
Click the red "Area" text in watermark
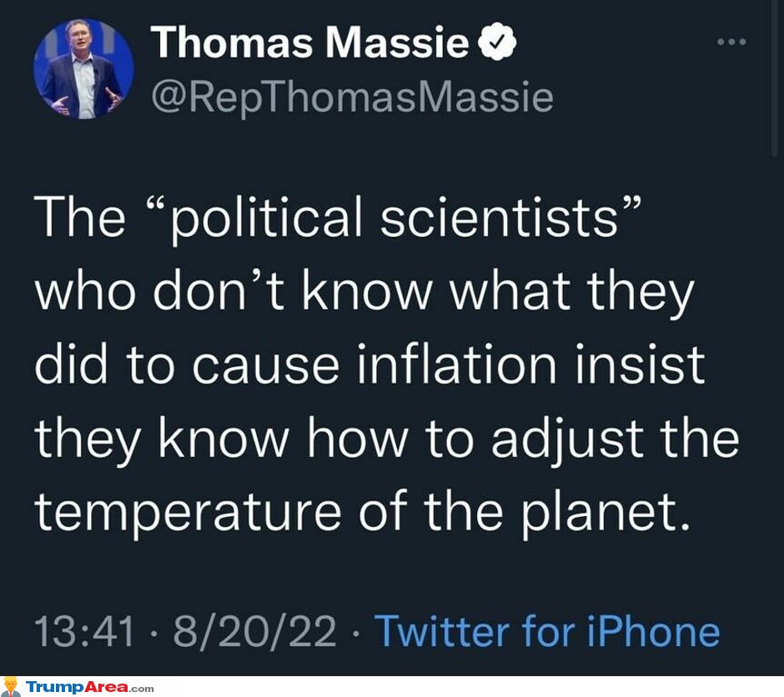(x=107, y=686)
